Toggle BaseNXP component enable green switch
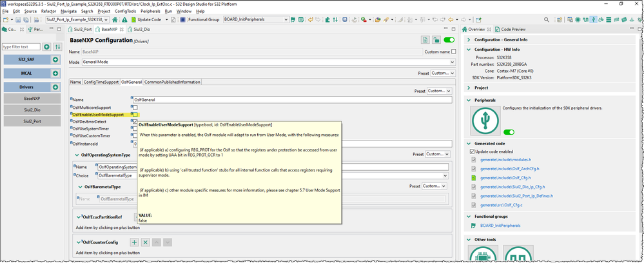Image resolution: width=644 pixels, height=263 pixels. [x=449, y=40]
